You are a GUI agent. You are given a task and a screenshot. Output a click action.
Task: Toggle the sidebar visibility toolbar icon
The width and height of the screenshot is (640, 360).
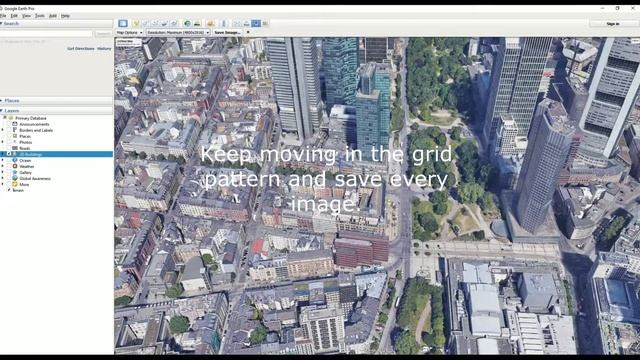[123, 23]
